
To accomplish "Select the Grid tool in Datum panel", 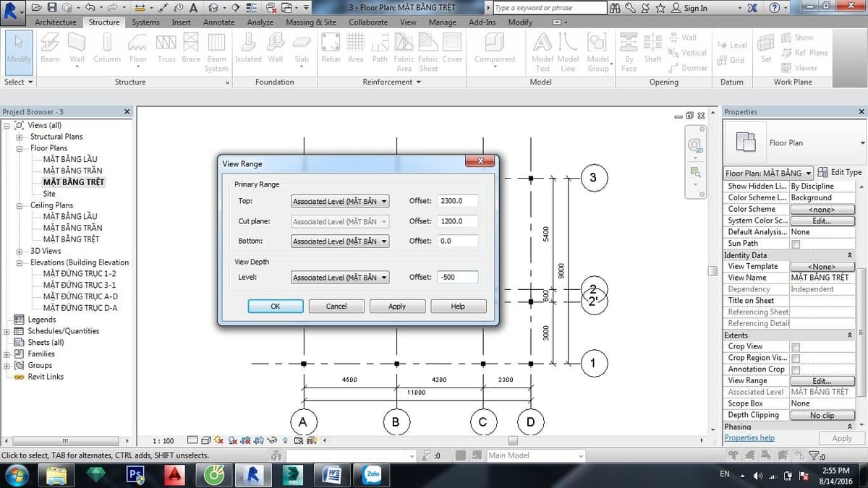I will [731, 60].
